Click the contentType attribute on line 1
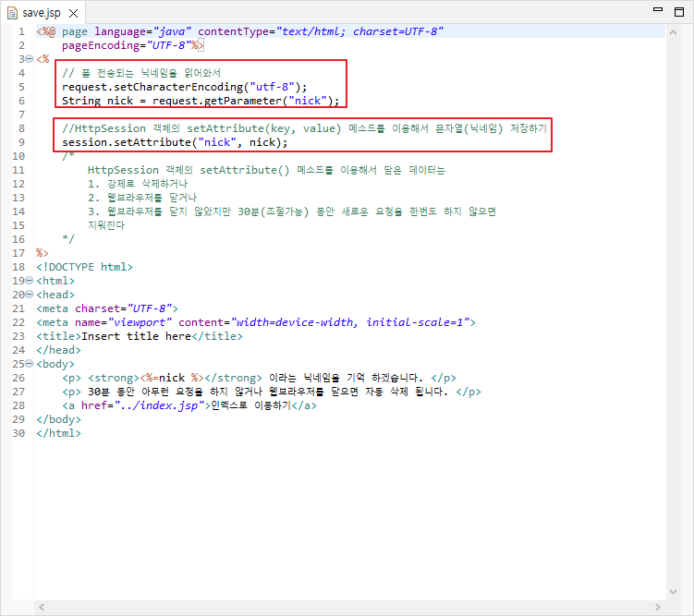This screenshot has width=694, height=616. point(321,31)
